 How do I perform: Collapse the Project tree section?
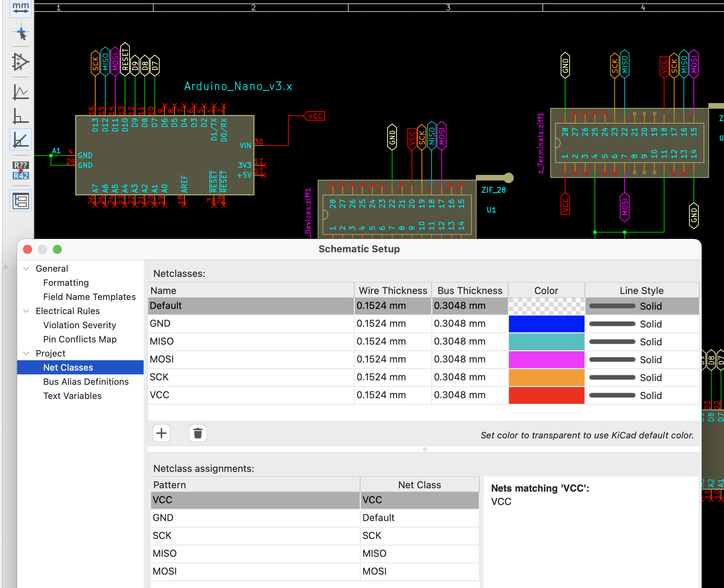tap(26, 353)
